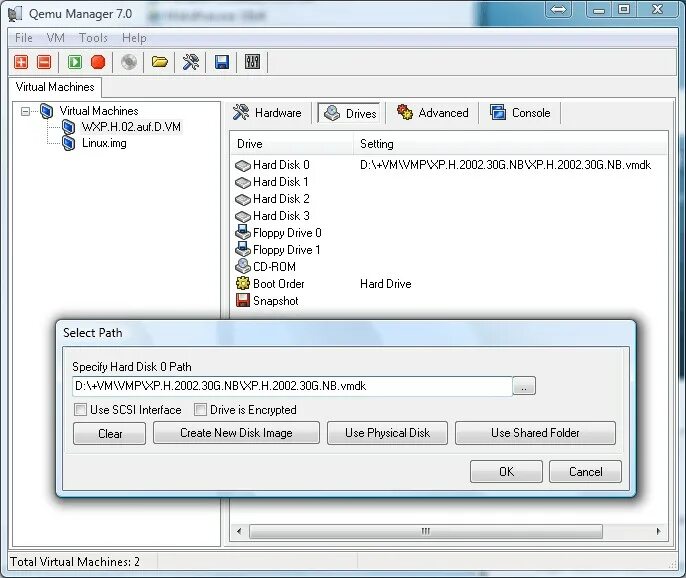The image size is (686, 578).
Task: Collapse the Virtual Machines tree root
Action: 25,111
